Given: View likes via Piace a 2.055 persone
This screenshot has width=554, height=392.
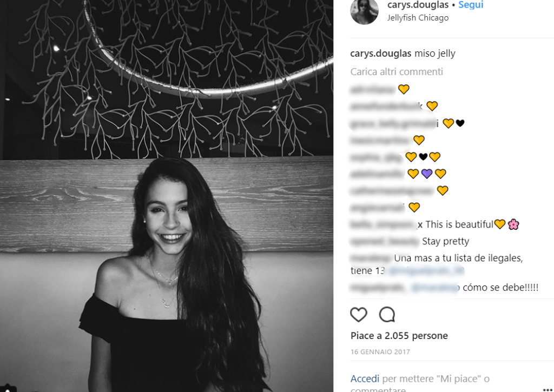Looking at the screenshot, I should coord(399,336).
